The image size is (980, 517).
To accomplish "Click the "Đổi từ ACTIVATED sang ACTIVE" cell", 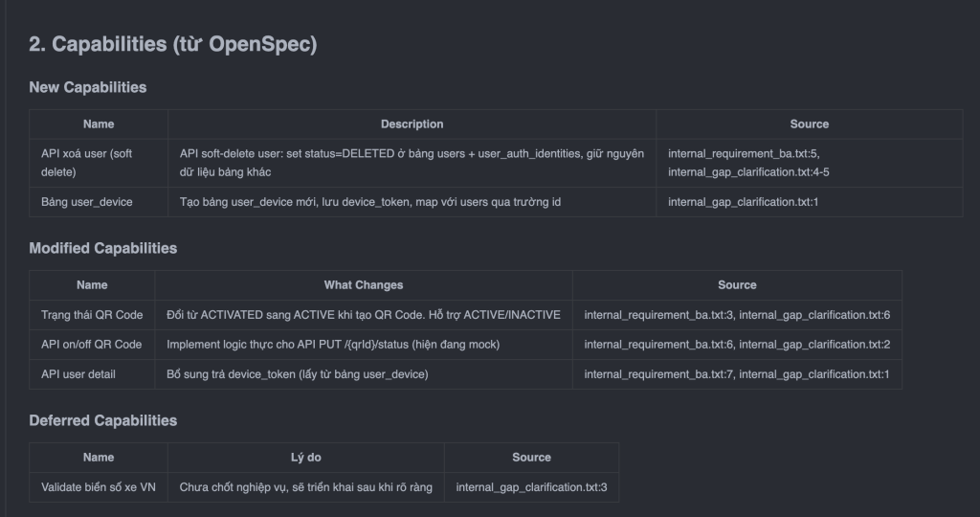I will pyautogui.click(x=364, y=315).
